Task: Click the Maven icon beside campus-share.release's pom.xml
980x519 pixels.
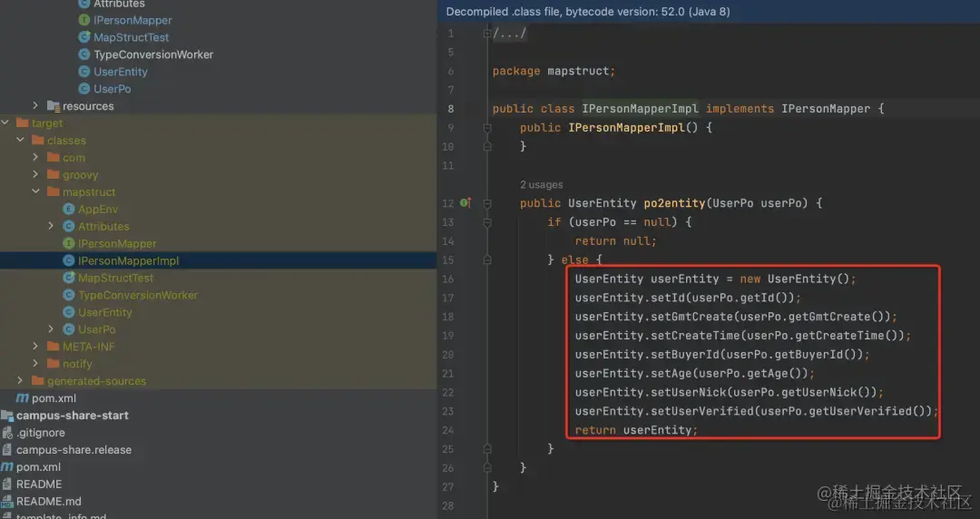Action: tap(7, 466)
